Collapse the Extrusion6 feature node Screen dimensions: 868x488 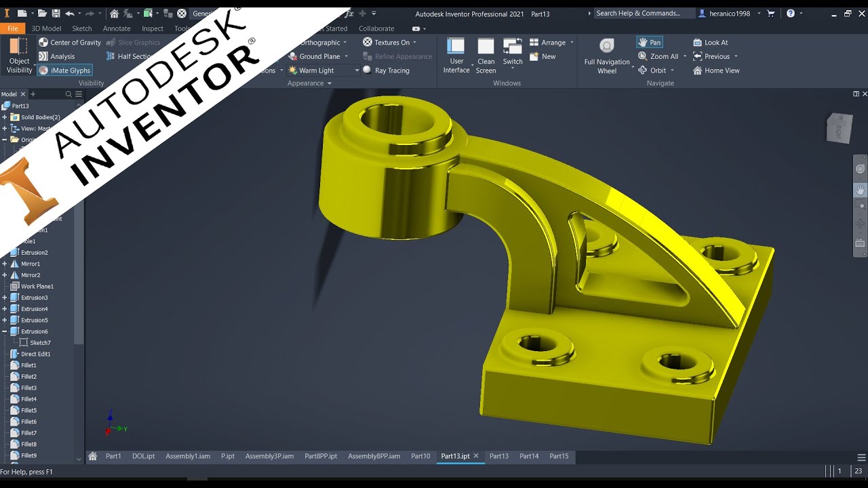(5, 331)
